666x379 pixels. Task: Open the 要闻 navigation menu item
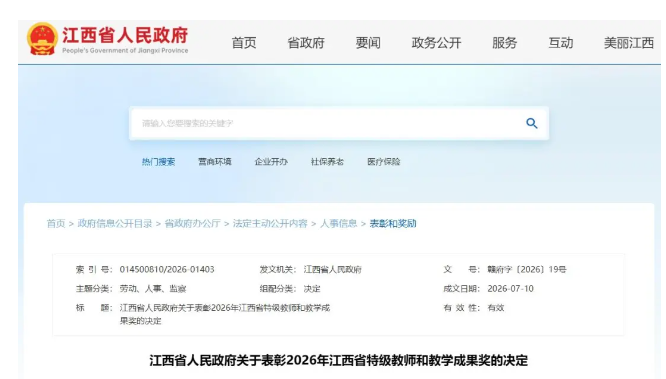[368, 43]
